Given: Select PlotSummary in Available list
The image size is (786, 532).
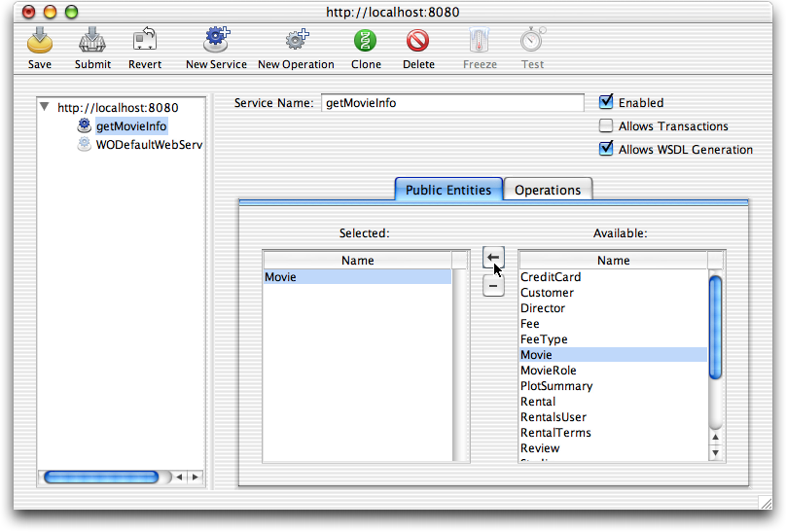Looking at the screenshot, I should (x=613, y=385).
